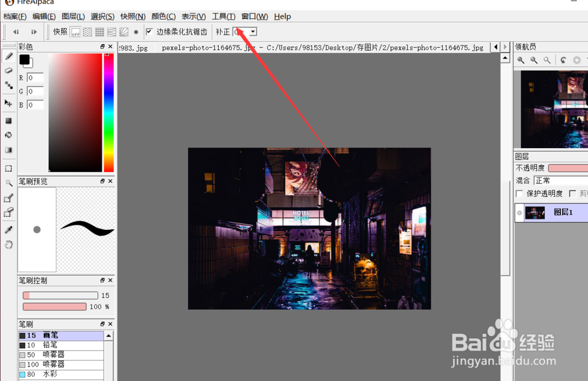
Task: Check the 保护透明度 checkbox in layers panel
Action: (520, 193)
